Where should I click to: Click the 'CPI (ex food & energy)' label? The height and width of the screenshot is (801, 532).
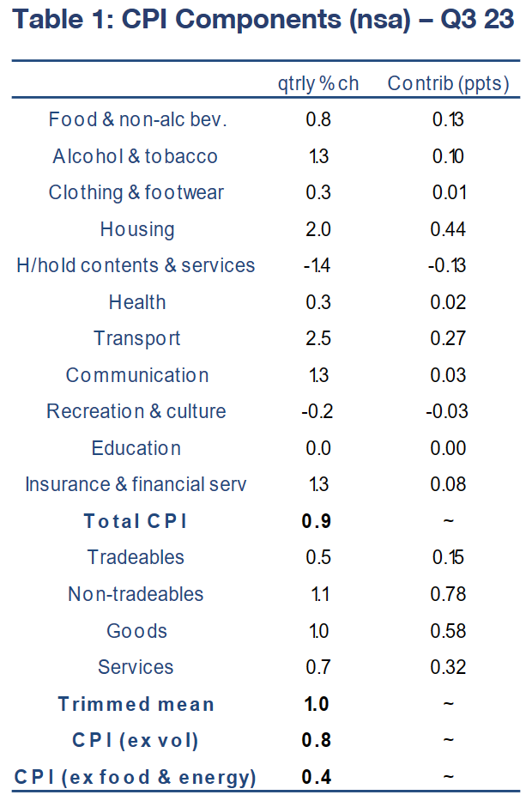[136, 778]
